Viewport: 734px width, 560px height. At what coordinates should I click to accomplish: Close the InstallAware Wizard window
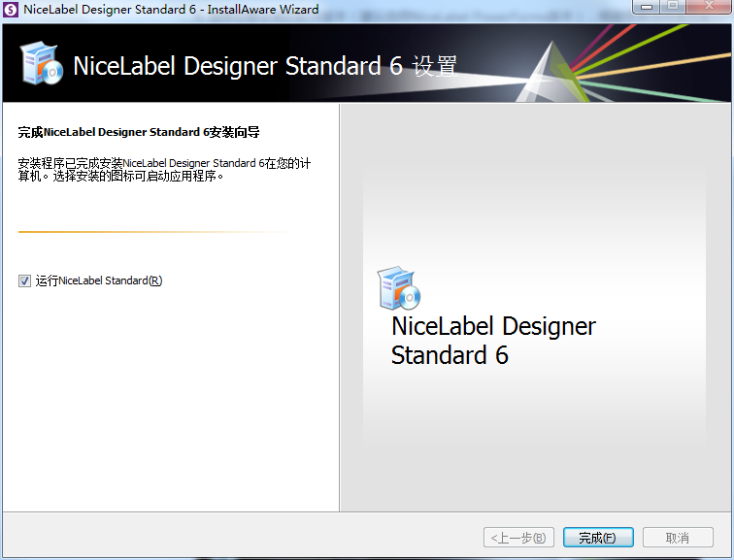point(710,7)
